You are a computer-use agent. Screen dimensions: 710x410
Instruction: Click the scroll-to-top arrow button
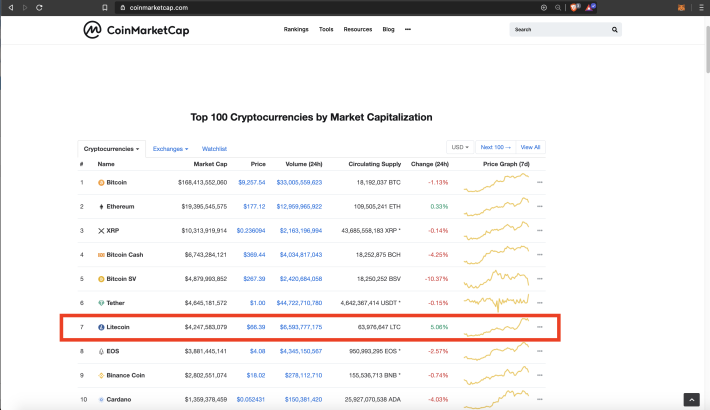coord(691,400)
